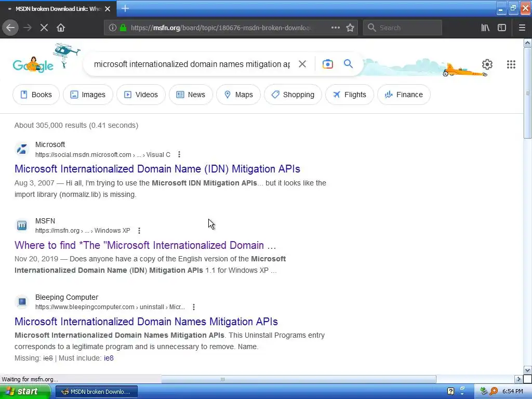The image size is (532, 399).
Task: Click the address bar URL
Action: (220, 28)
